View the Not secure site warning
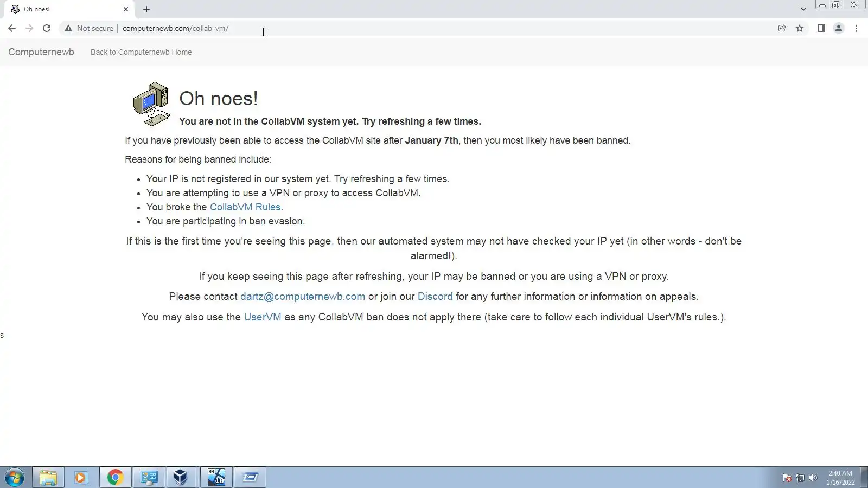 click(89, 28)
